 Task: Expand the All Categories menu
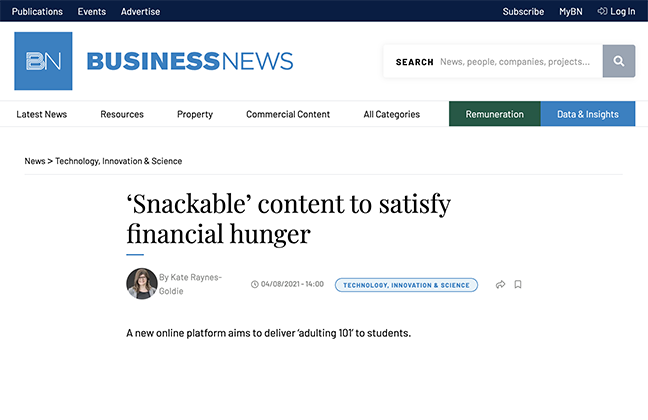coord(392,114)
